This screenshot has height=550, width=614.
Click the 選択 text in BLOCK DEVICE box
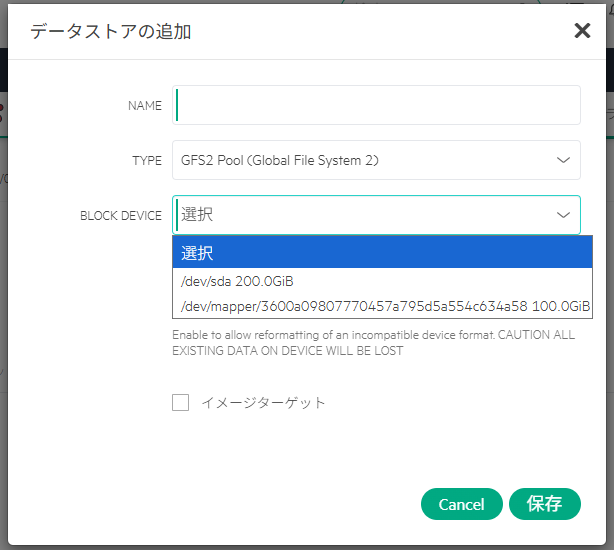[197, 215]
